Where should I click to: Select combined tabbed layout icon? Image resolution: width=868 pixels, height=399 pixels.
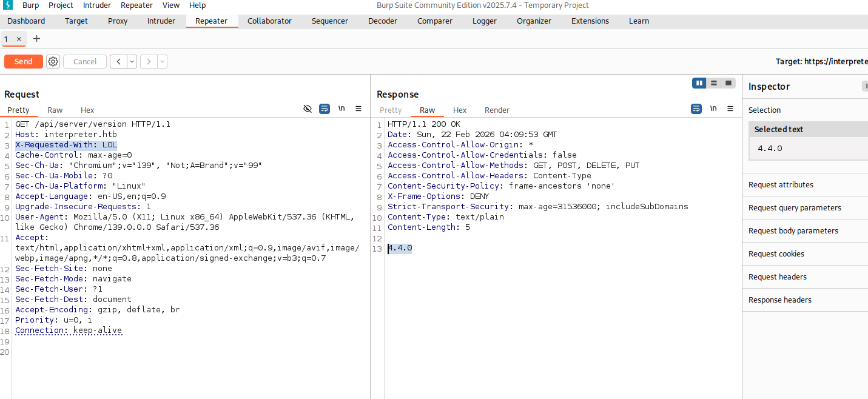(x=728, y=83)
